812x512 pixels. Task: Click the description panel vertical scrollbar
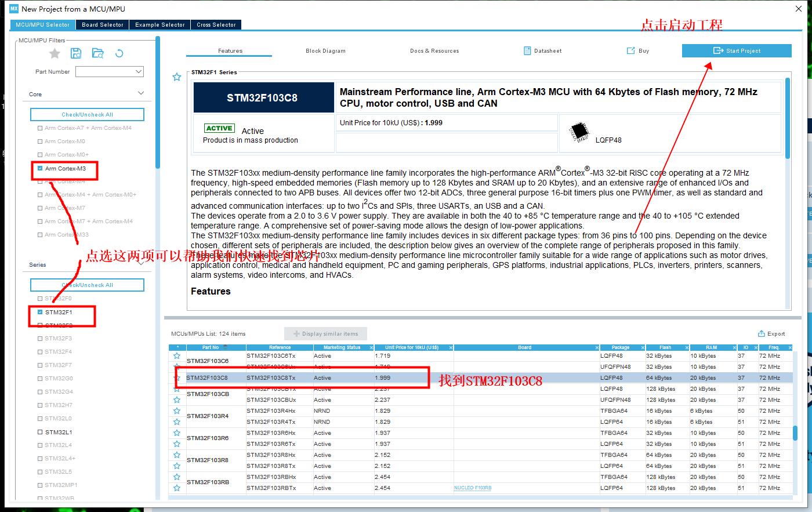point(788,118)
